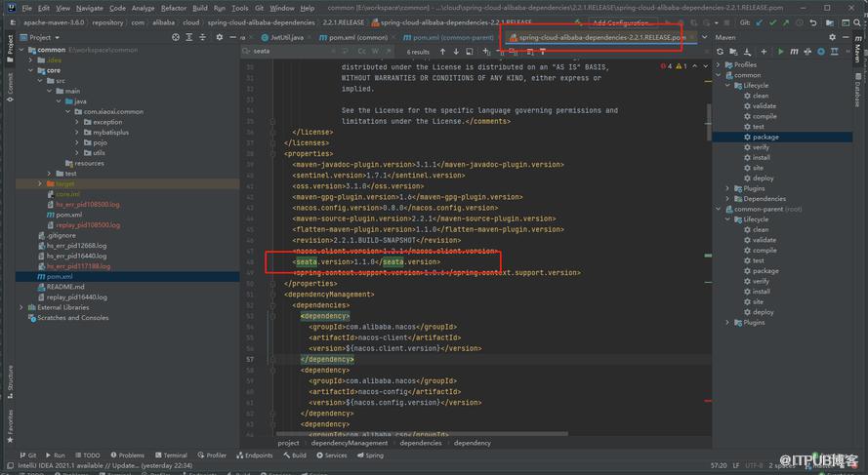Go to previous search occurrence arrow
The image size is (868, 475).
(443, 52)
